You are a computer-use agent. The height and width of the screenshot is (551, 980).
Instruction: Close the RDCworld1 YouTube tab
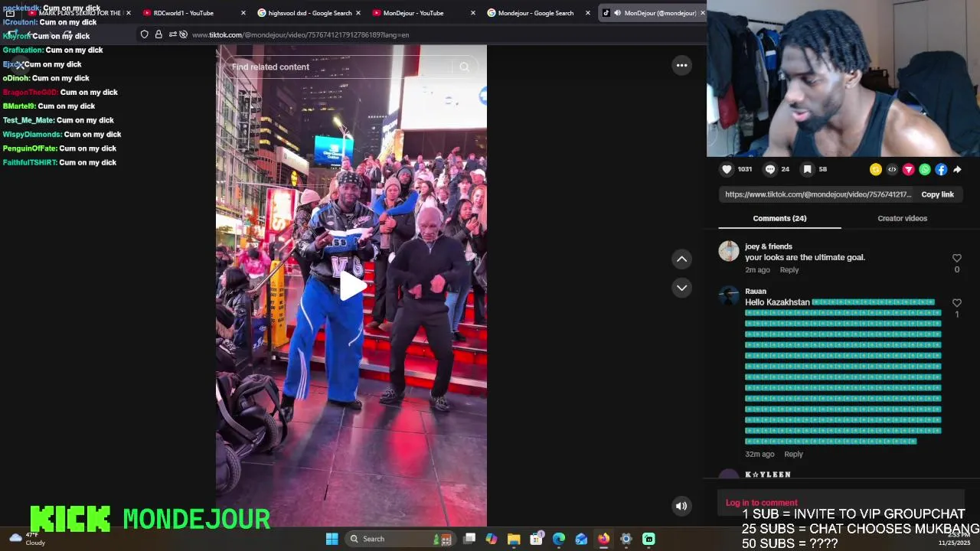point(243,13)
